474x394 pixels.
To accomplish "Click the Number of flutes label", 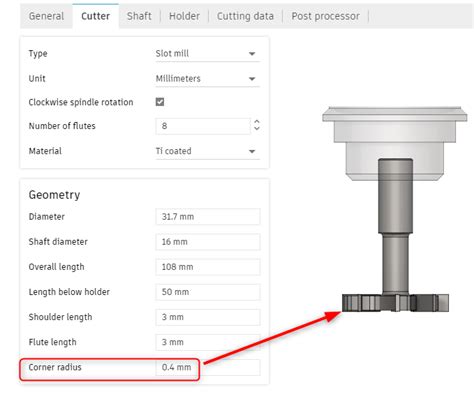I will click(62, 126).
